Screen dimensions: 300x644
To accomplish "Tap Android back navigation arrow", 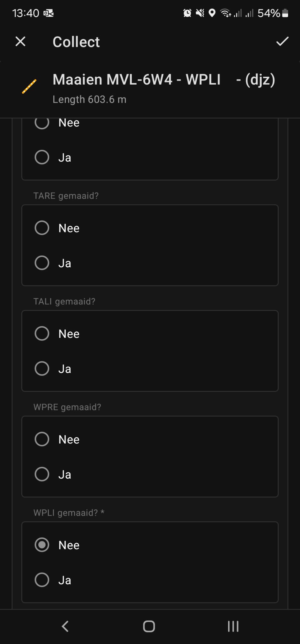I will pyautogui.click(x=65, y=626).
